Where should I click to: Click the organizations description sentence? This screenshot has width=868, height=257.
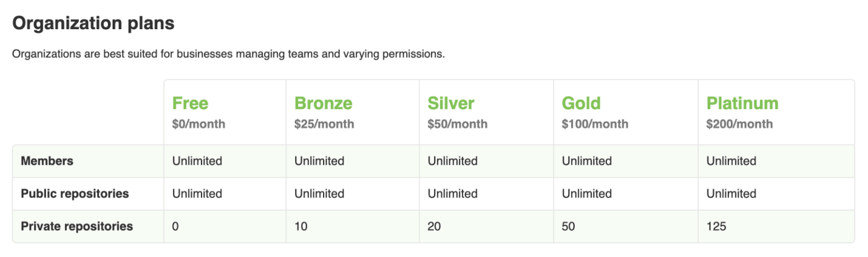(x=228, y=54)
